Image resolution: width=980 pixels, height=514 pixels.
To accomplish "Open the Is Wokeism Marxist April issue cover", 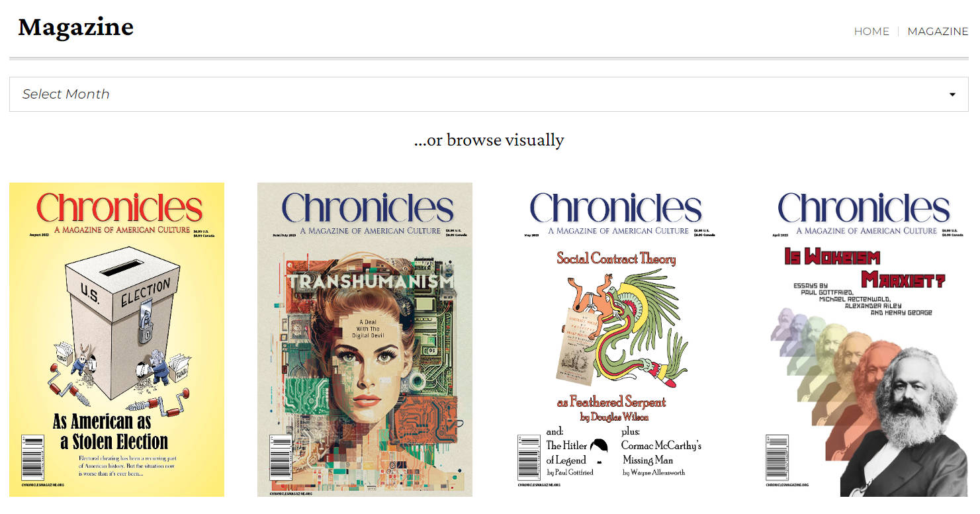I will (x=861, y=339).
